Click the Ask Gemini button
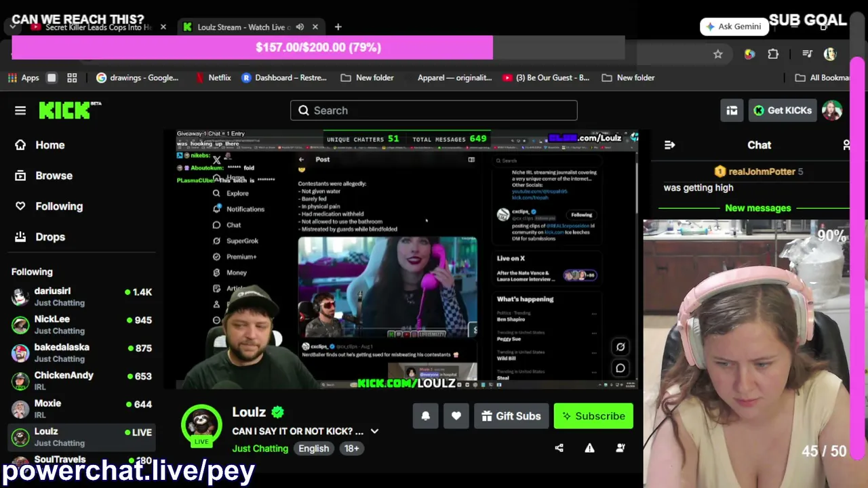The width and height of the screenshot is (868, 488). 734,26
